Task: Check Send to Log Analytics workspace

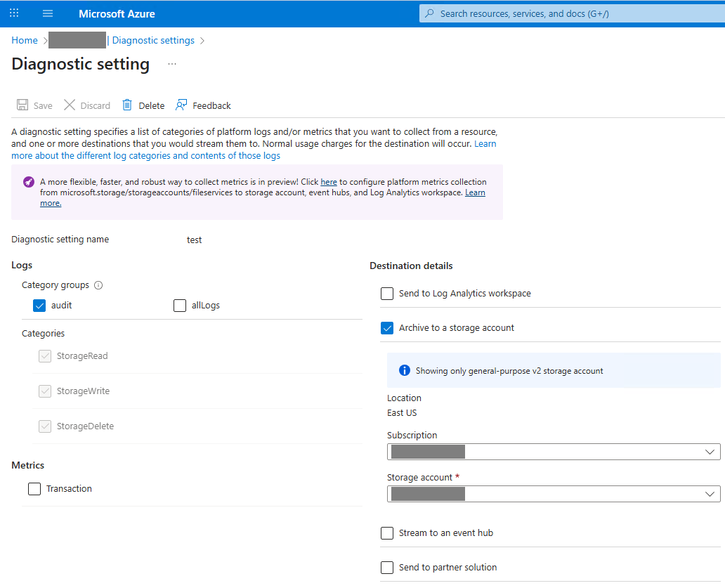Action: [387, 294]
